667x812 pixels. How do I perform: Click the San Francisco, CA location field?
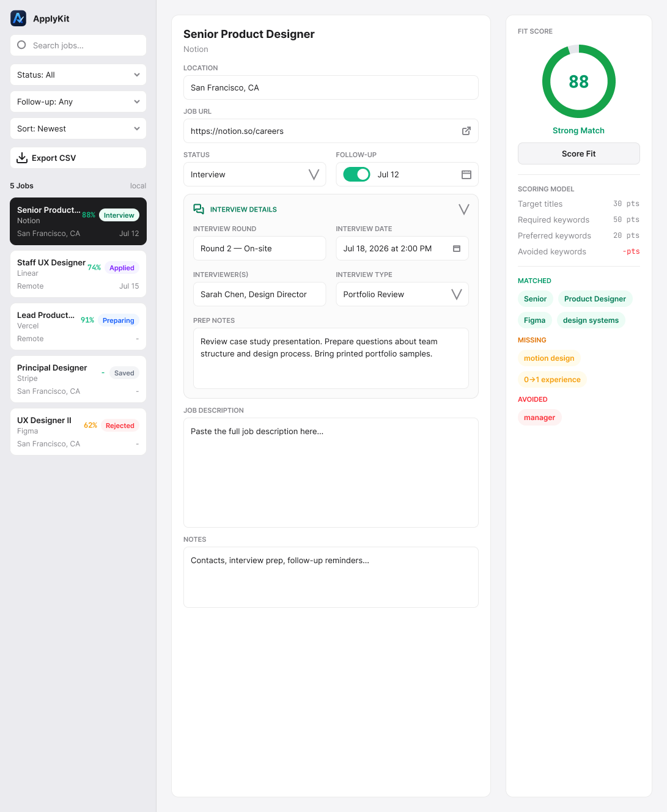click(331, 87)
